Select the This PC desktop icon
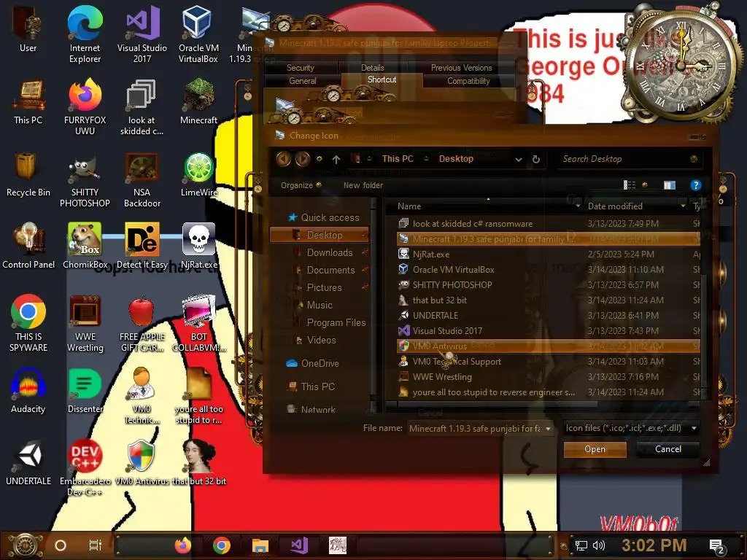The image size is (747, 560). [x=28, y=102]
